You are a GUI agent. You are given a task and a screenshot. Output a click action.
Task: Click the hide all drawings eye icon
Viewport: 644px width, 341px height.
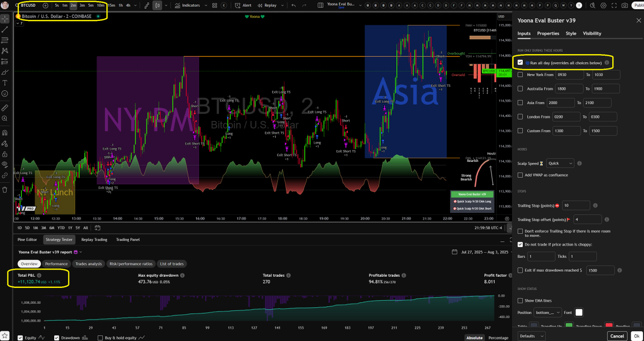coord(5,164)
